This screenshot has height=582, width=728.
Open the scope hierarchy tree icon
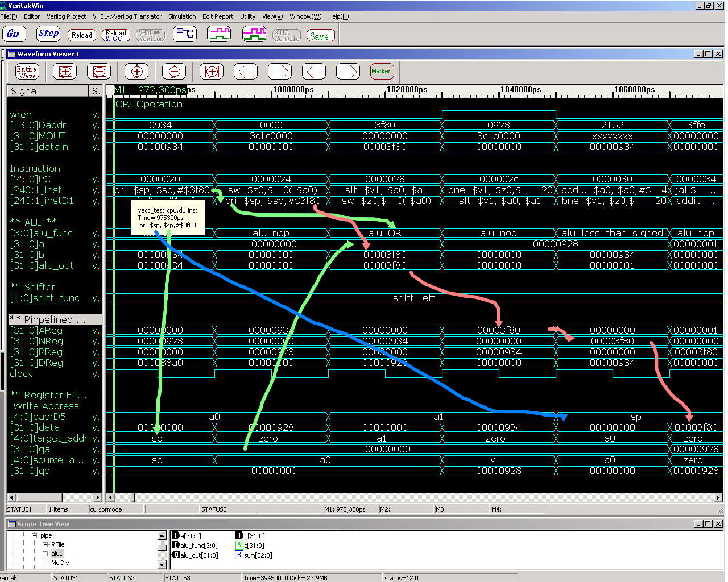click(185, 34)
